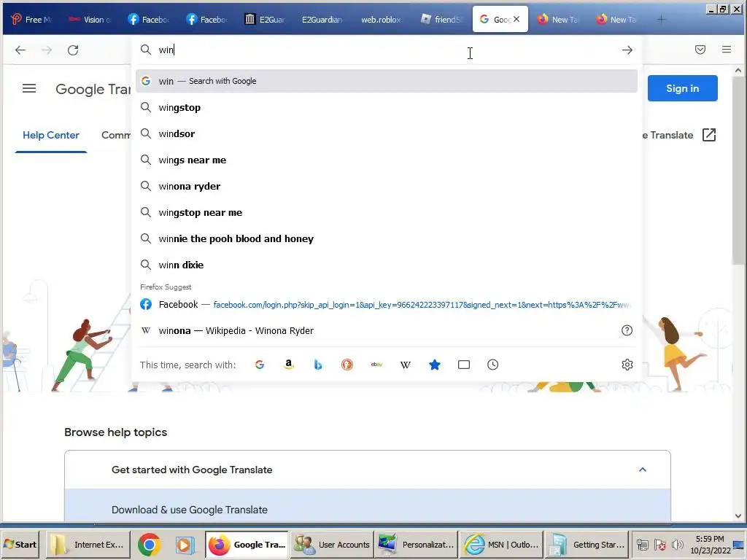Search this time with Google icon
Image resolution: width=747 pixels, height=560 pixels.
260,365
